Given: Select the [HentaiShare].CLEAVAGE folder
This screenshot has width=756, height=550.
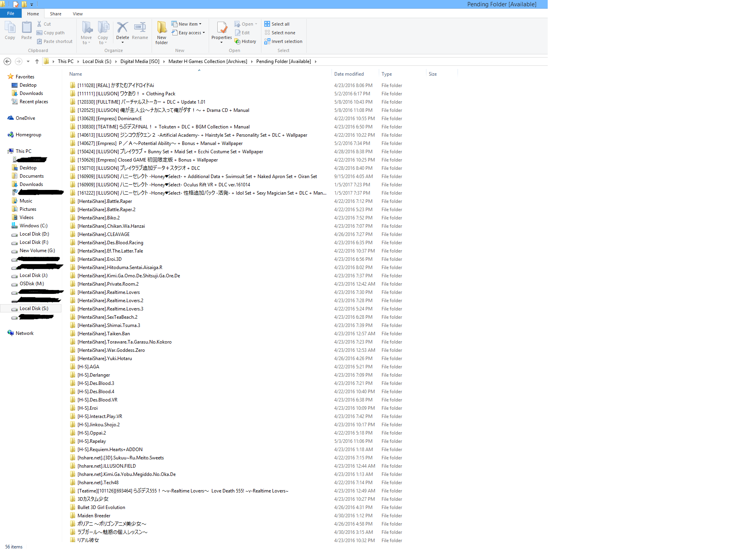Looking at the screenshot, I should click(x=104, y=234).
